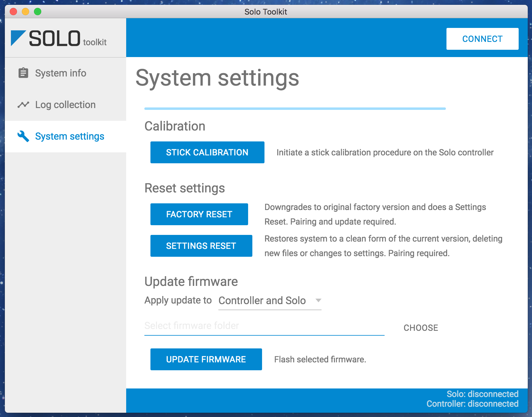Perform a Factory Reset
Image resolution: width=532 pixels, height=417 pixels.
point(199,214)
